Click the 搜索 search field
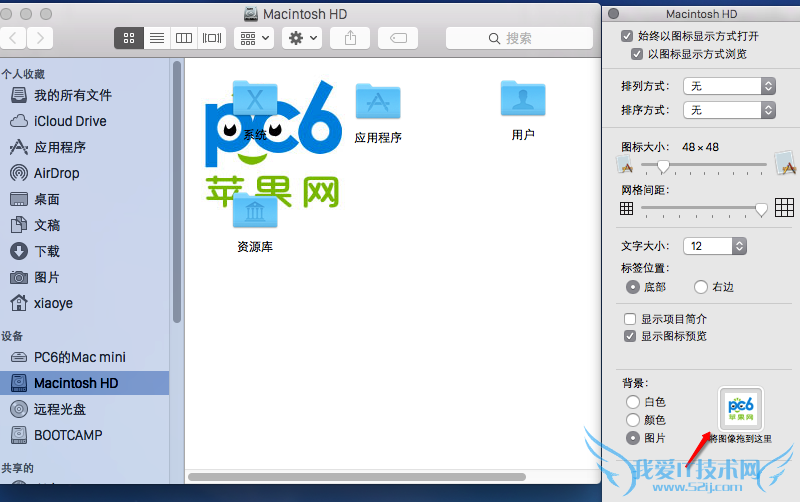This screenshot has height=502, width=800. tap(518, 38)
